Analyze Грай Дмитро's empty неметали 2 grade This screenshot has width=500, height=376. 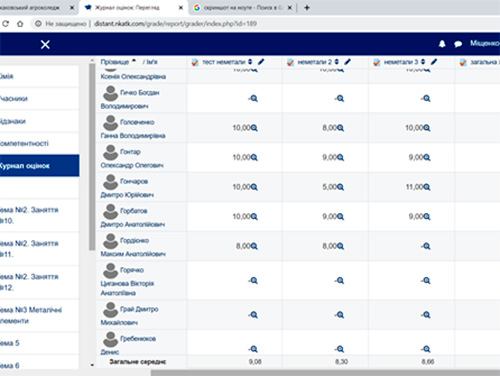[340, 315]
